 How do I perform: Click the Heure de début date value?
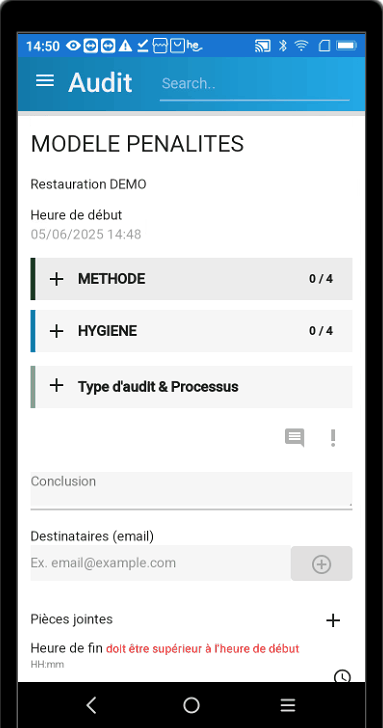pos(86,234)
